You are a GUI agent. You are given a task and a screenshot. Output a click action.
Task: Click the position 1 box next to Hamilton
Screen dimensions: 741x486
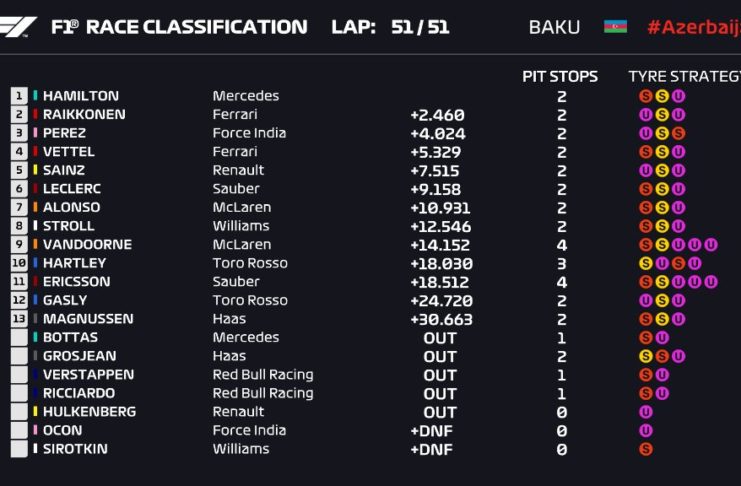click(x=19, y=96)
